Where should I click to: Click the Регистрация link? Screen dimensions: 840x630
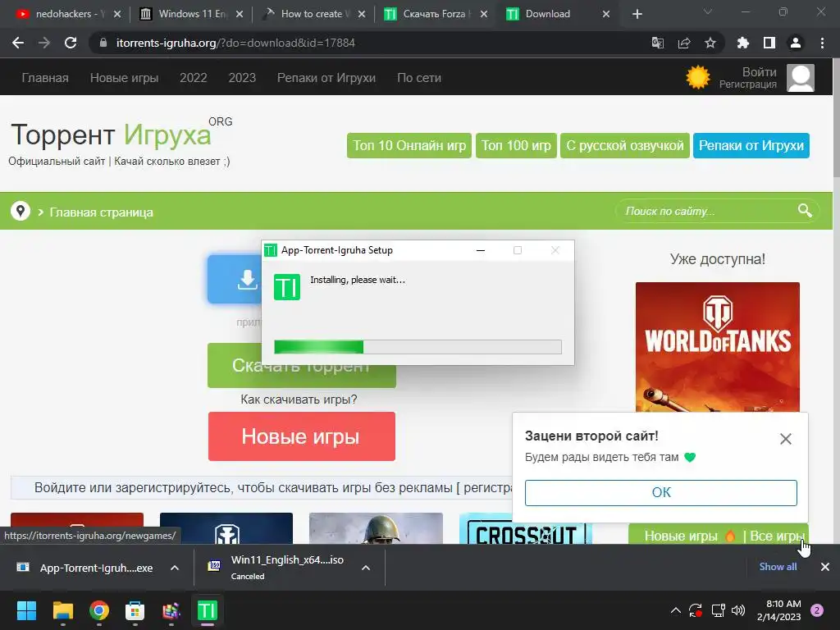click(748, 84)
